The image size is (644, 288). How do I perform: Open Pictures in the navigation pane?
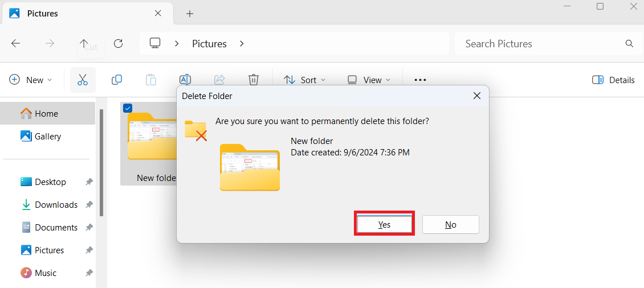[x=48, y=250]
